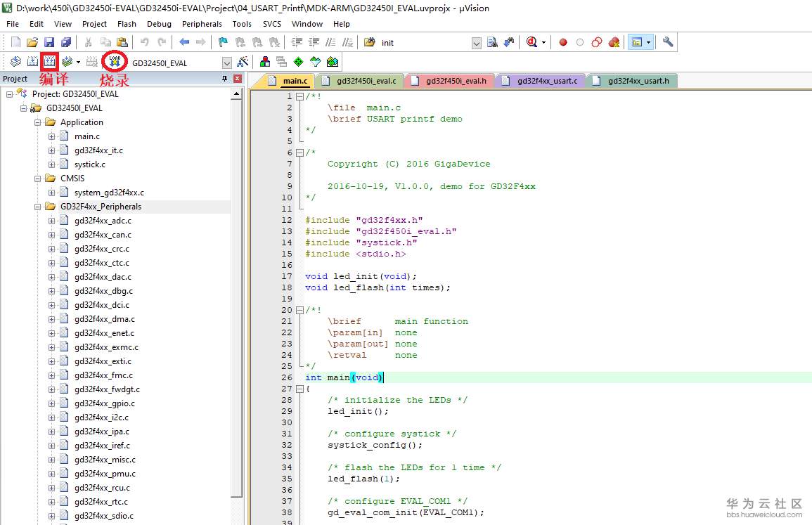Image resolution: width=812 pixels, height=525 pixels.
Task: Click the bookmark flag icon
Action: 222,42
